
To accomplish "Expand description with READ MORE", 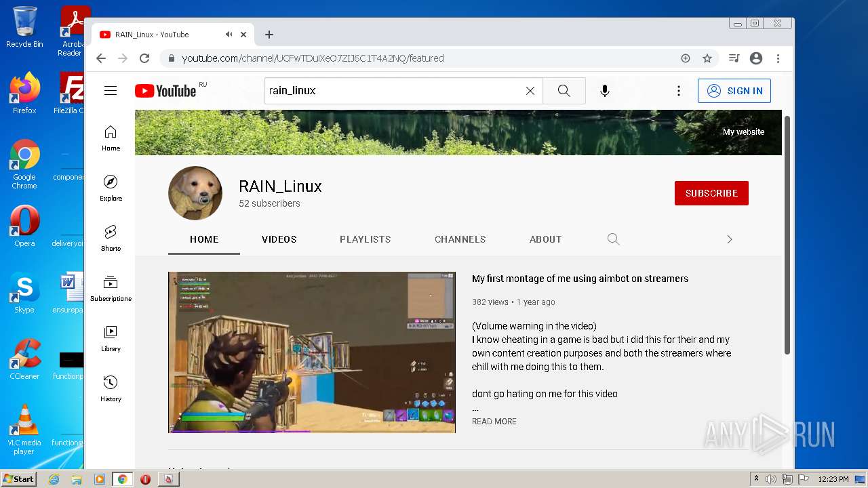I will (494, 422).
